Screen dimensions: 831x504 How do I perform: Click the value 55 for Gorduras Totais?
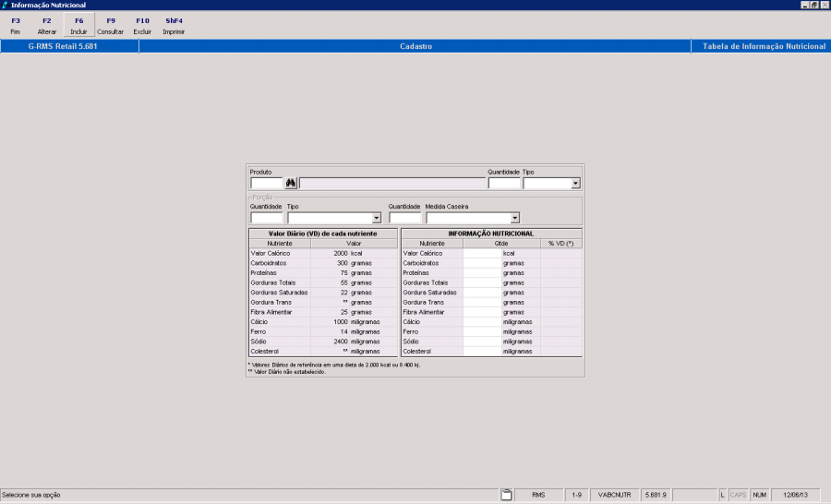(x=344, y=282)
